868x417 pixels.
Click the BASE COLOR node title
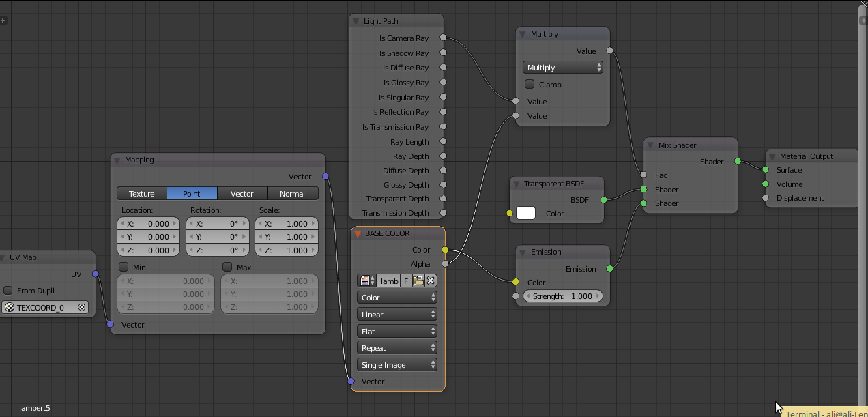388,233
